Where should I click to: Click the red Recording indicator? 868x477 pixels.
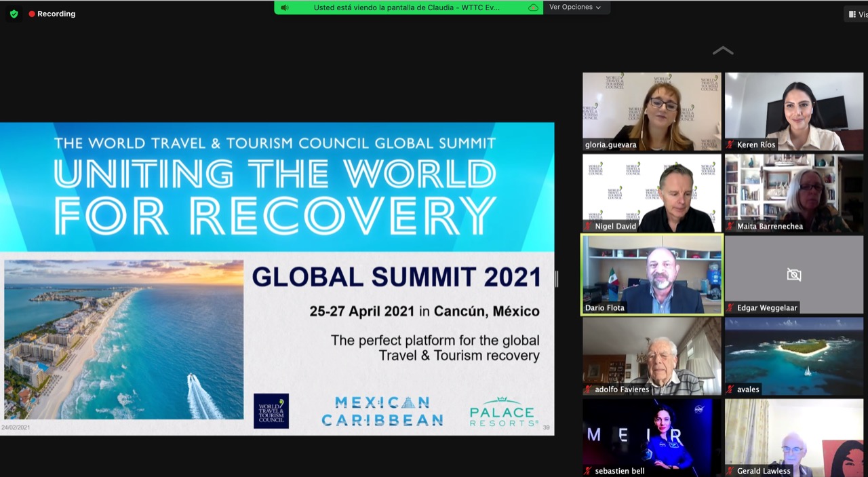(x=52, y=14)
